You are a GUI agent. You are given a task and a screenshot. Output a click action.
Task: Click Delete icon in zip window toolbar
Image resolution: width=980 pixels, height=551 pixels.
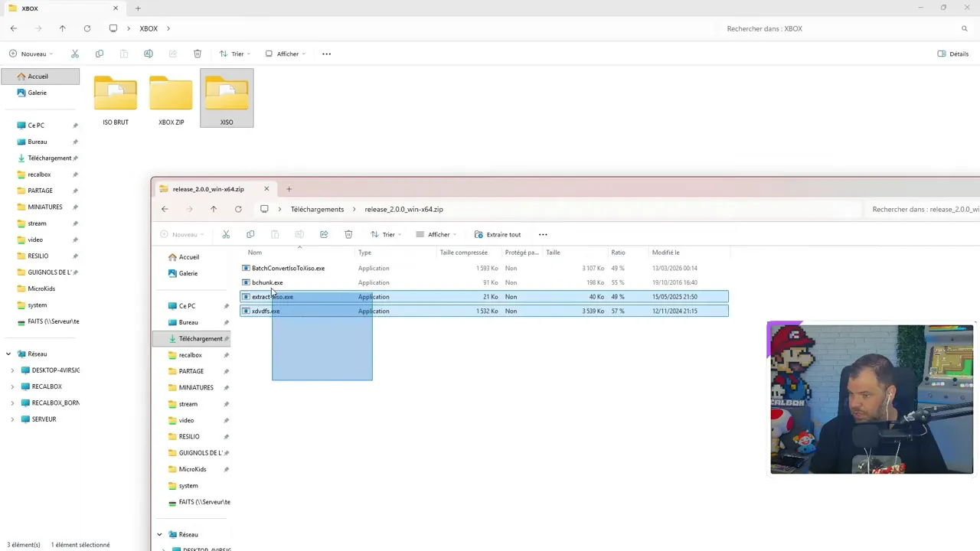[348, 234]
